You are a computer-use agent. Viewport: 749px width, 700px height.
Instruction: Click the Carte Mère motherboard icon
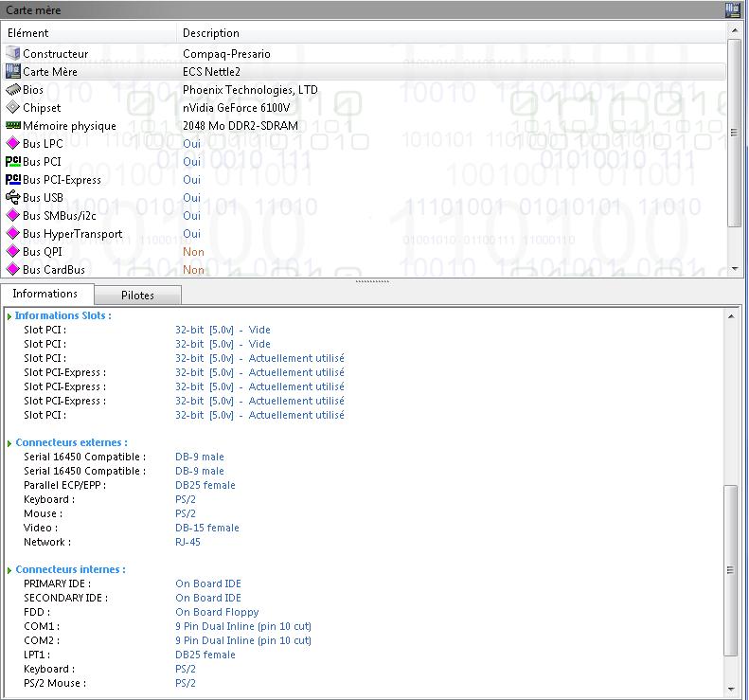13,72
